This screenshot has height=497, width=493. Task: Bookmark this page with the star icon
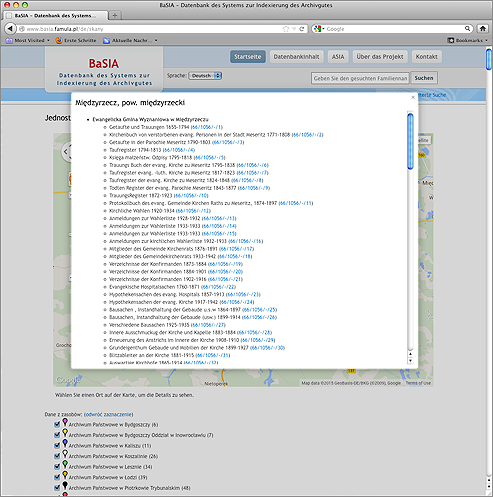pyautogui.click(x=286, y=29)
